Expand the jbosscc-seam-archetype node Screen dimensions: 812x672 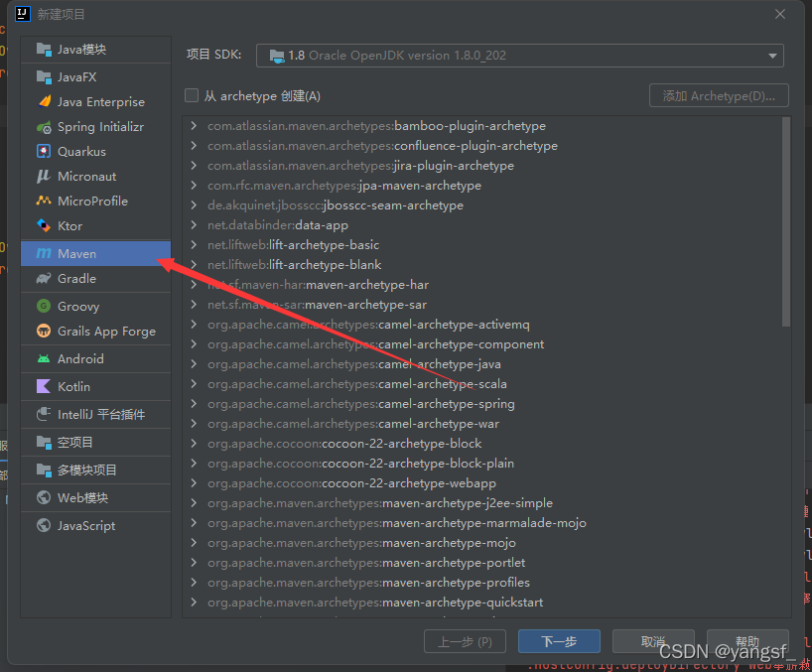click(x=194, y=205)
